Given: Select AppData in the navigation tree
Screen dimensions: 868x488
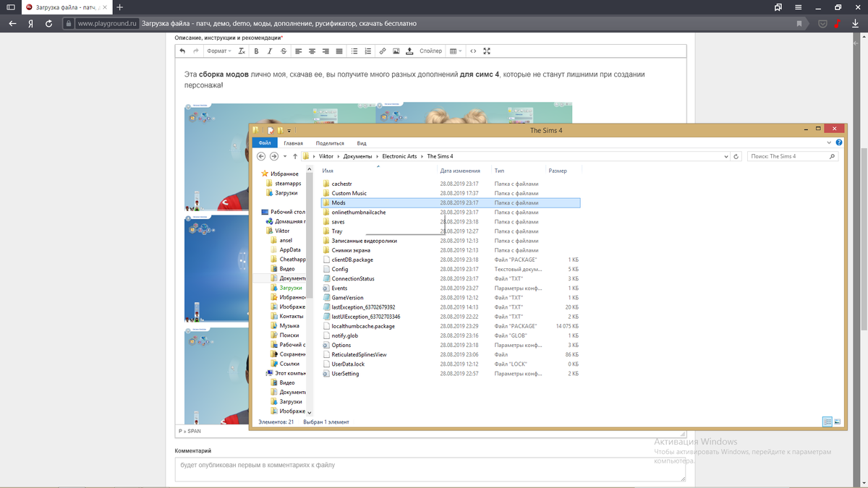Looking at the screenshot, I should click(289, 249).
